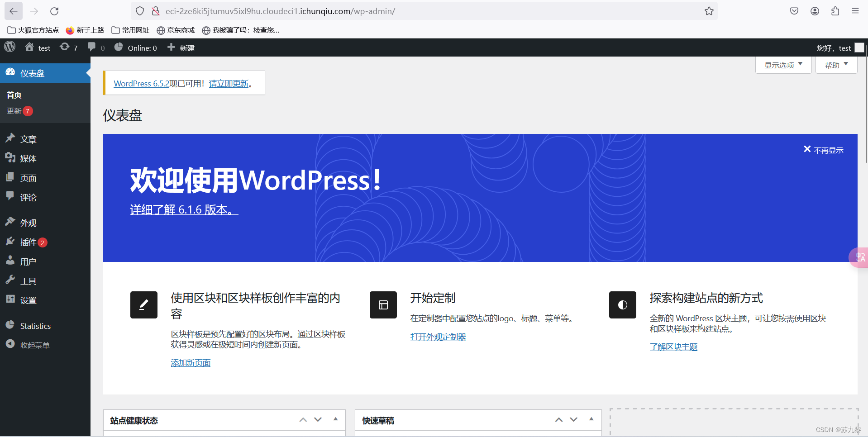Click the user avatar next to 您好, test
Screen dimensions: 868x437
point(859,47)
